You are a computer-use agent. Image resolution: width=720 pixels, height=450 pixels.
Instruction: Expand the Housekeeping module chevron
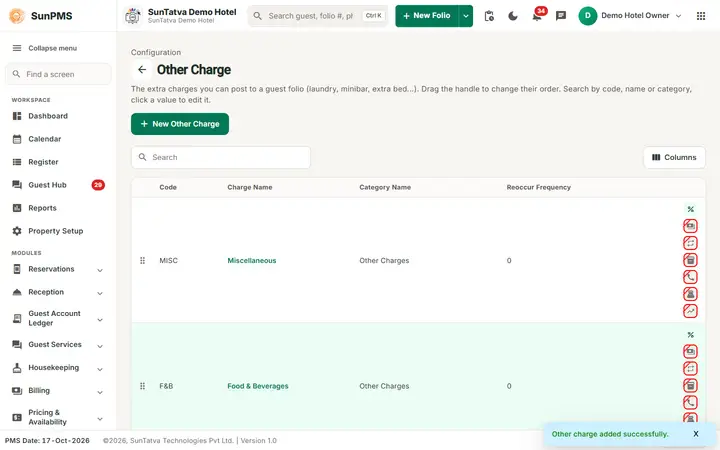[100, 369]
